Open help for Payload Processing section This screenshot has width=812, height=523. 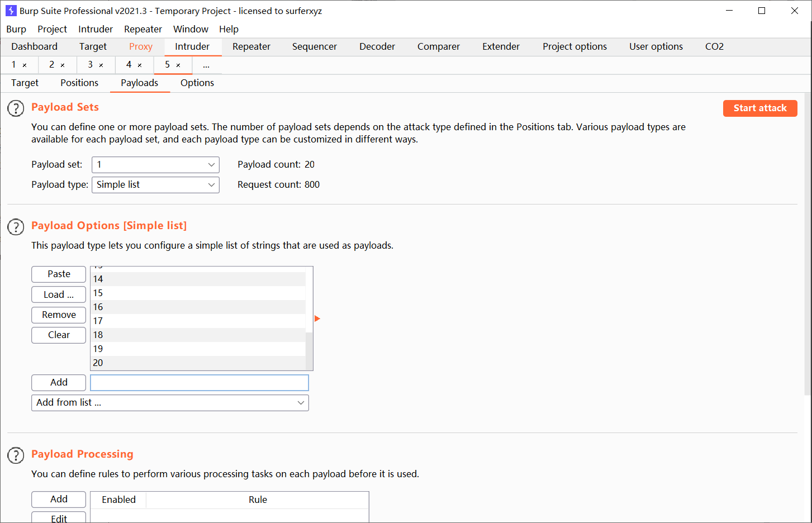tap(16, 455)
